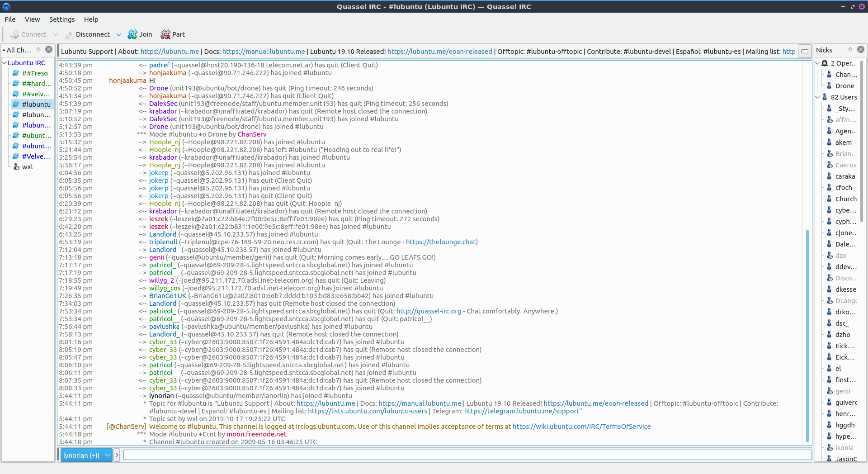Close the Nicks panel
This screenshot has height=474, width=868.
pyautogui.click(x=861, y=50)
